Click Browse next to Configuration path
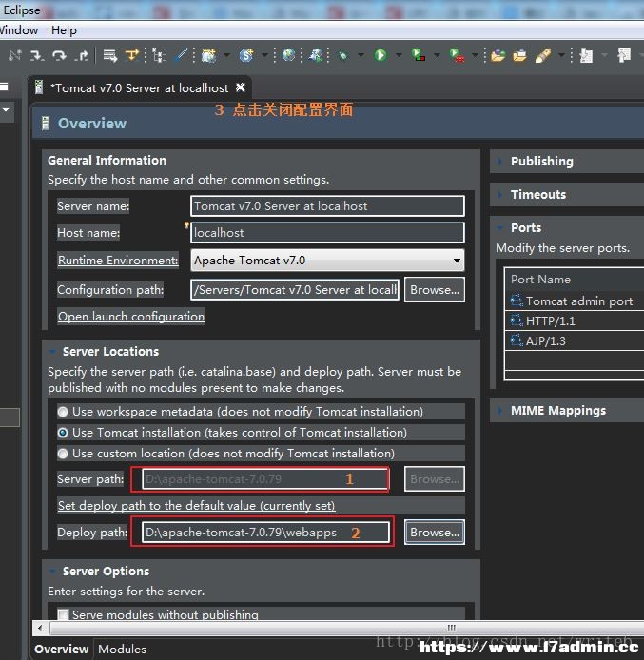 (435, 290)
